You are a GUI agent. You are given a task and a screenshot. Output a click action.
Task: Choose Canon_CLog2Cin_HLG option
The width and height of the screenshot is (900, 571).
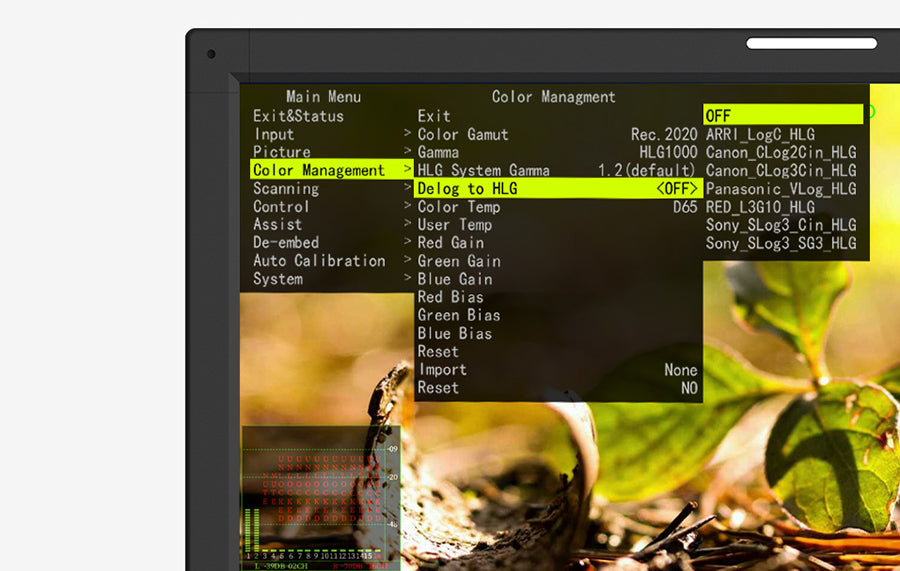point(781,152)
